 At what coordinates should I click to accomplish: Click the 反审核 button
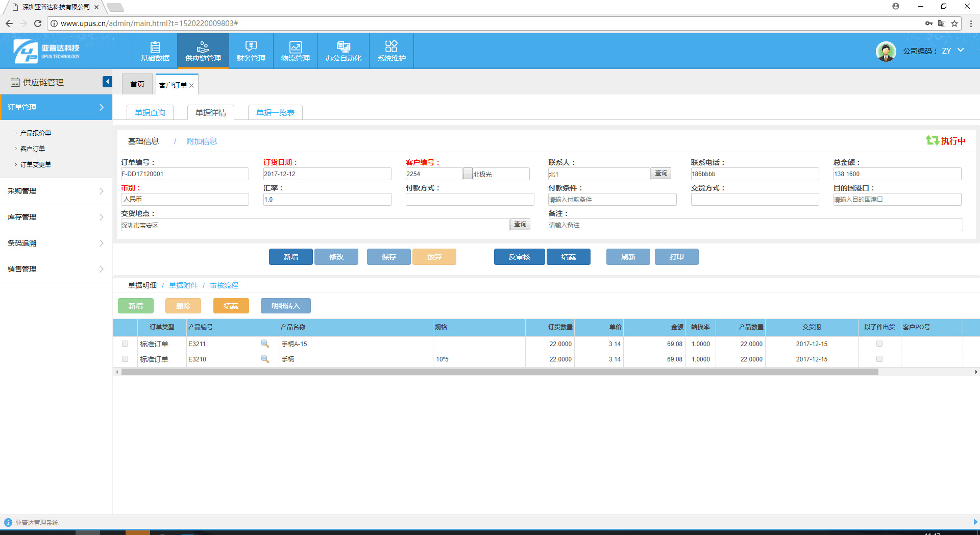click(519, 257)
